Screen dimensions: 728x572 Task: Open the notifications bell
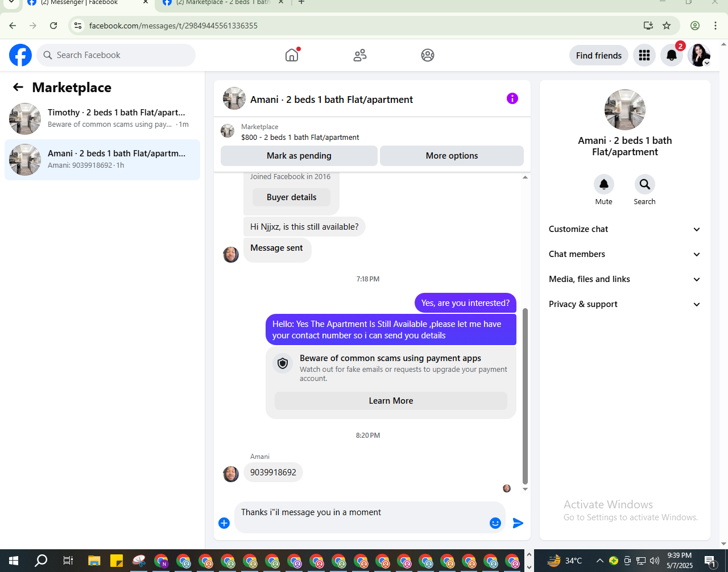(672, 55)
